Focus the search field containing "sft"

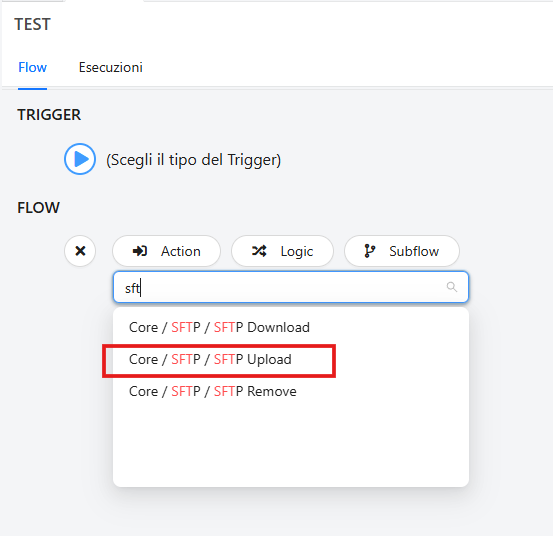click(x=291, y=287)
